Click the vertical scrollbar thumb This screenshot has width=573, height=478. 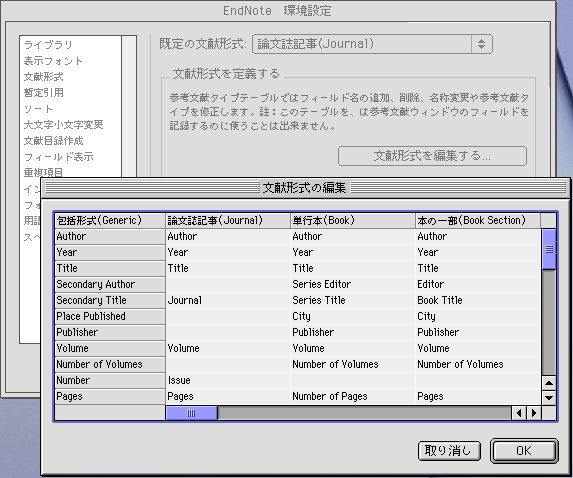(x=549, y=250)
